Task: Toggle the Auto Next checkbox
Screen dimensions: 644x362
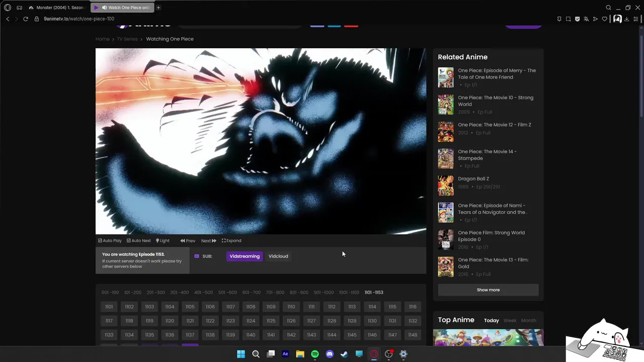Action: [138, 240]
